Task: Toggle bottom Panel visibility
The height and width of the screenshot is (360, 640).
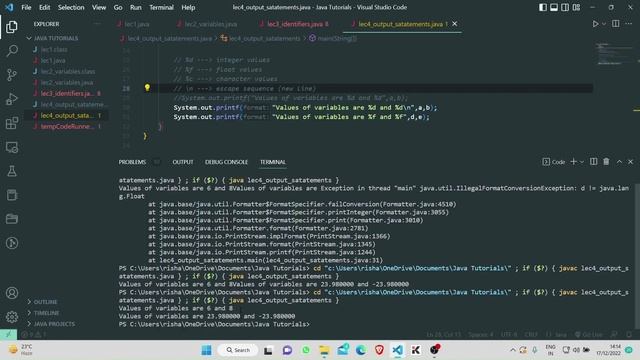Action: pos(553,7)
